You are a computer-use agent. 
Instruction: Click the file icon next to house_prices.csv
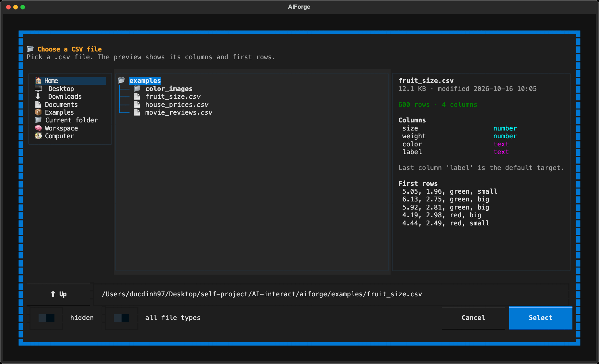(x=137, y=104)
